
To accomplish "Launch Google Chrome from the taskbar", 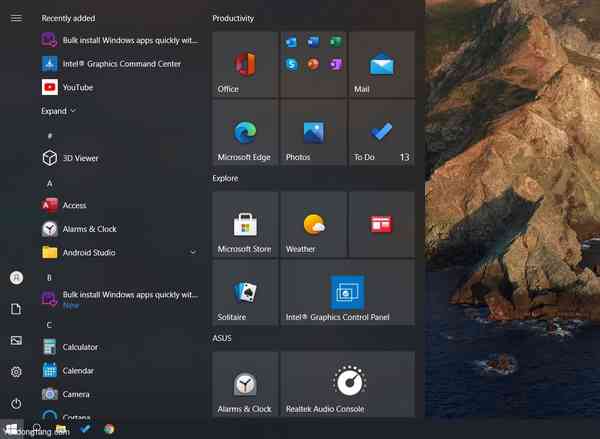I will (x=109, y=429).
